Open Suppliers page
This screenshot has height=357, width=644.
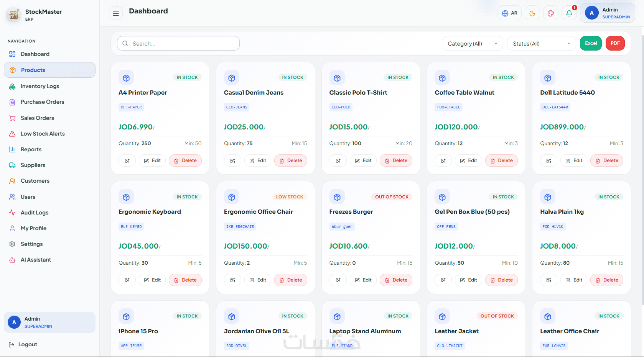[49, 165]
